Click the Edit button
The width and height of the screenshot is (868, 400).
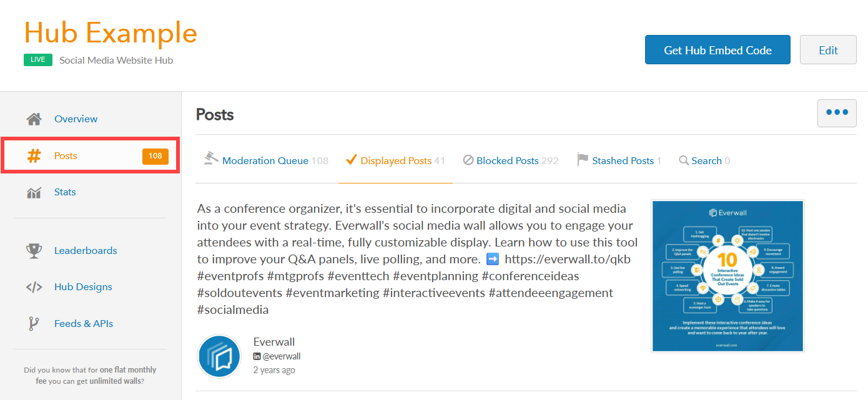coord(828,50)
